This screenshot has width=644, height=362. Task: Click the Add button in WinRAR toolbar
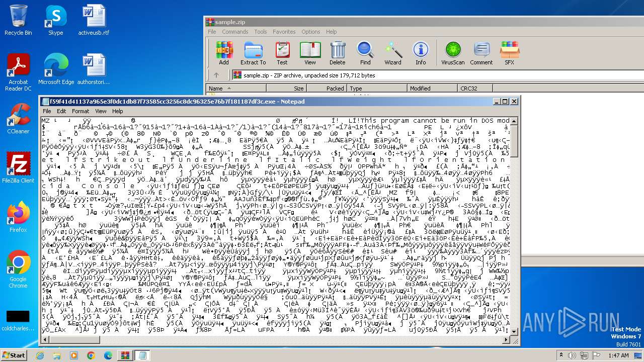click(x=224, y=53)
